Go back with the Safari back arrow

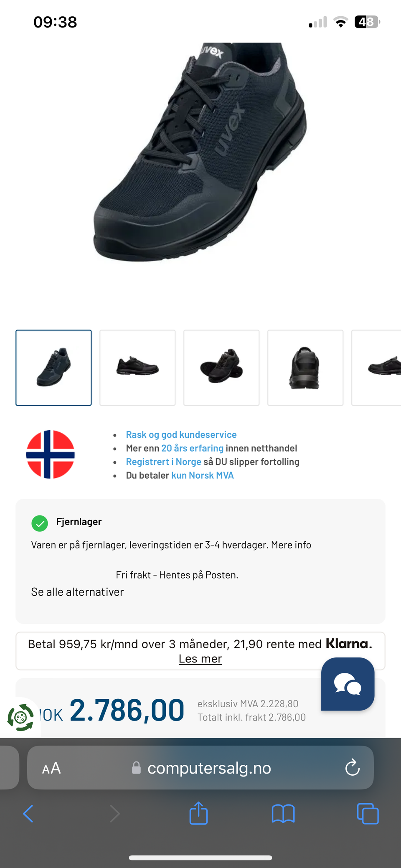pyautogui.click(x=28, y=814)
